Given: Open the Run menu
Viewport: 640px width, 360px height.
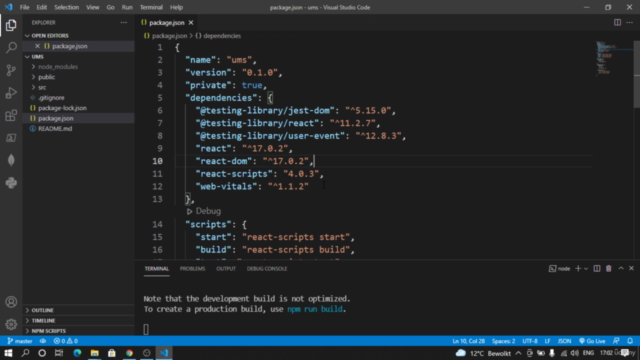Looking at the screenshot, I should click(x=127, y=7).
